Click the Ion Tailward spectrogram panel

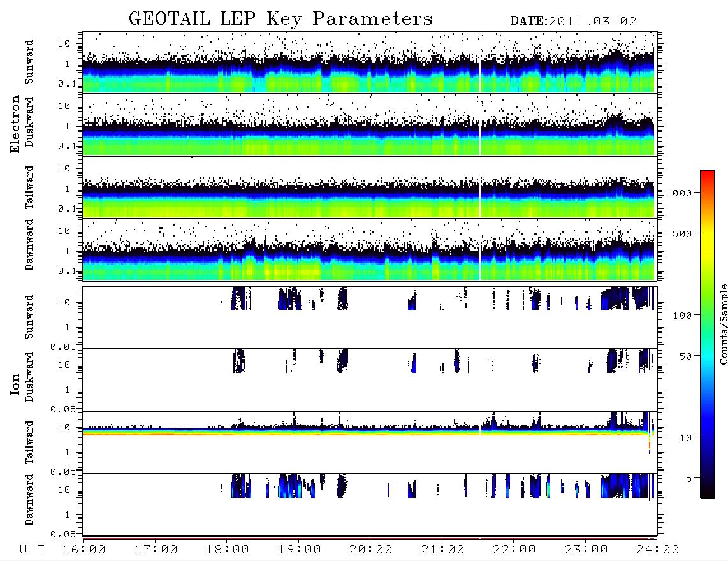370,442
